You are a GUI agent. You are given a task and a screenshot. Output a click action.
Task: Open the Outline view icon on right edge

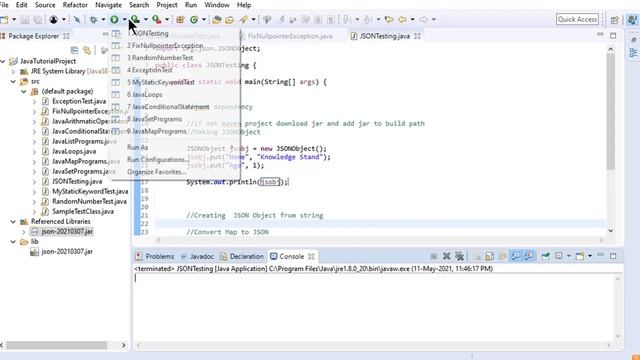coord(633,52)
